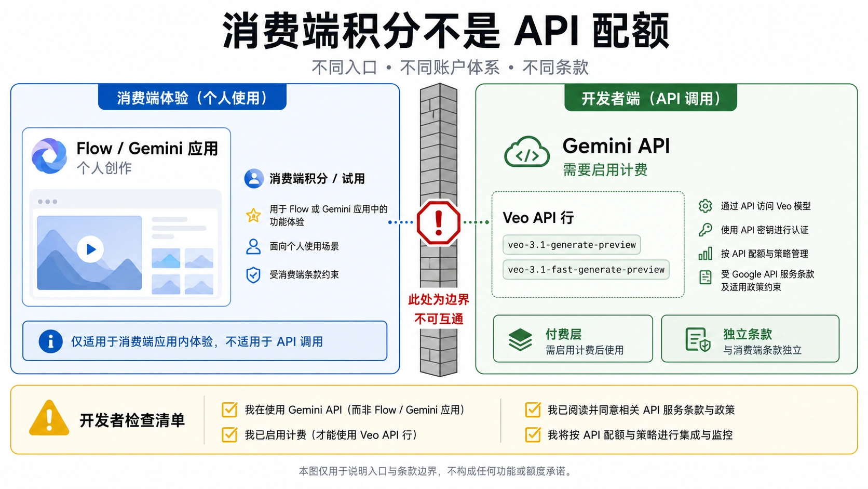This screenshot has width=868, height=489.
Task: Select the 消费端体验（个人使用）tab header
Action: coord(192,97)
